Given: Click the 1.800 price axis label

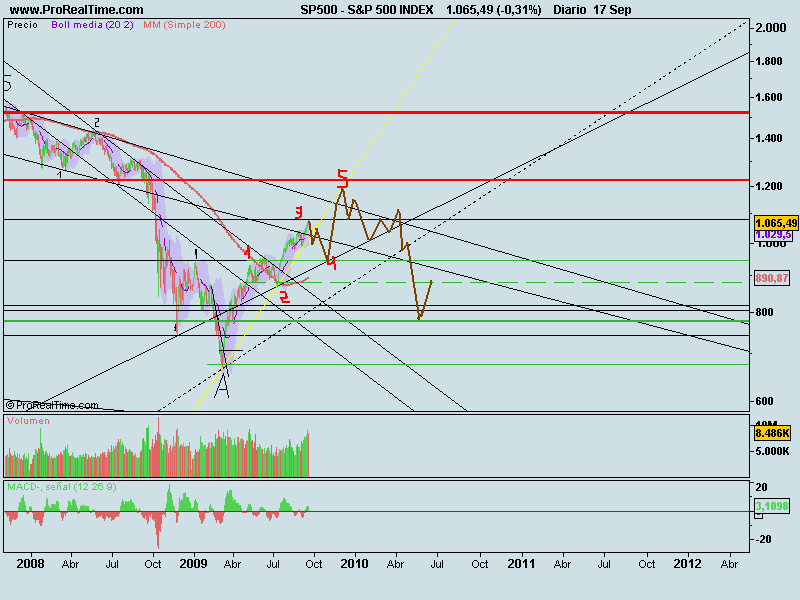Looking at the screenshot, I should 768,61.
